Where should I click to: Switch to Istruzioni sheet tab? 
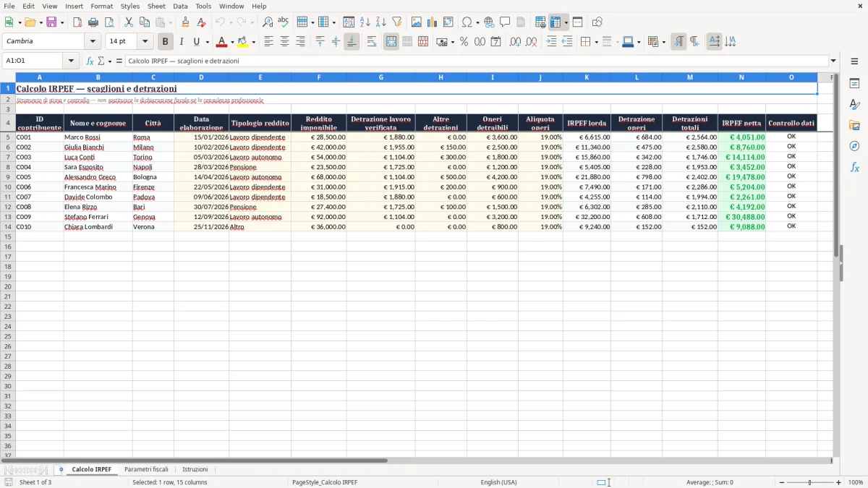195,470
